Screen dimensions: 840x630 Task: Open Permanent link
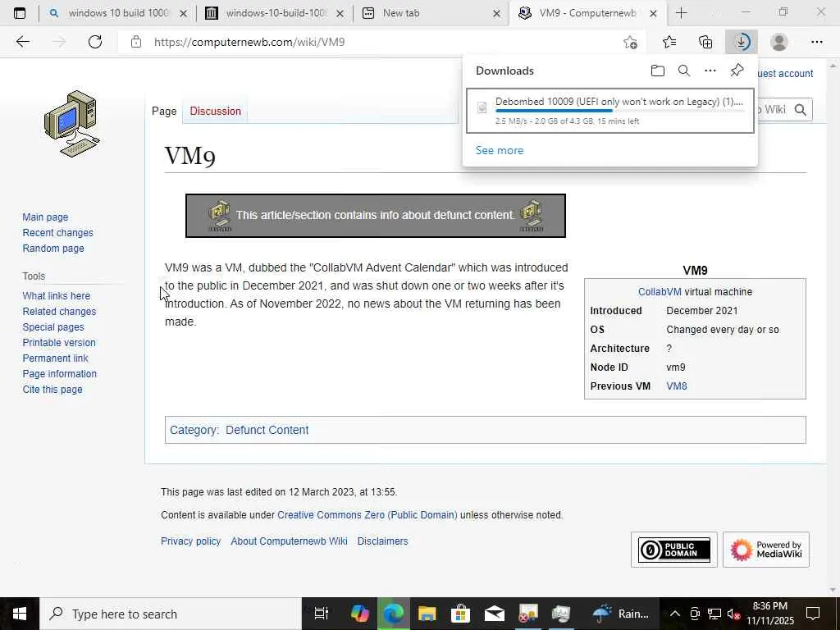tap(55, 358)
